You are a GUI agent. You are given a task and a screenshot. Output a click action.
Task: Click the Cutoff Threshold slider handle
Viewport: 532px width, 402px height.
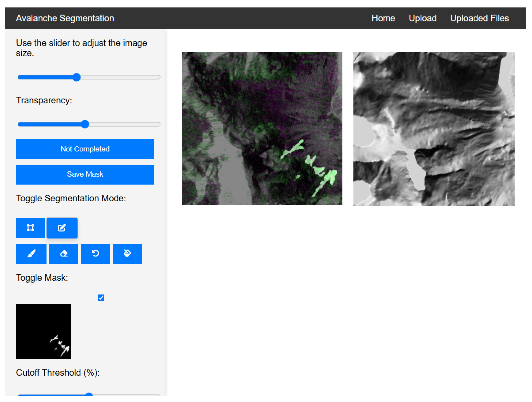(89, 394)
